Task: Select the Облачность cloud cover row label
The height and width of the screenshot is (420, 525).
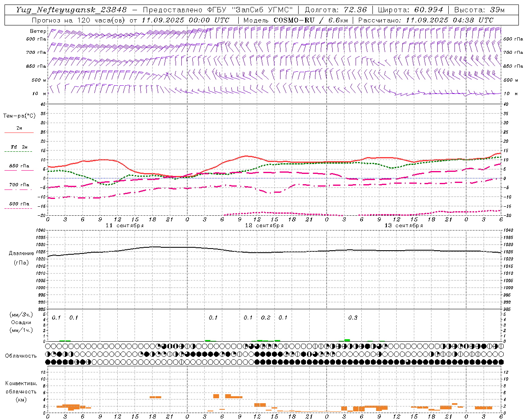Action: [21, 356]
